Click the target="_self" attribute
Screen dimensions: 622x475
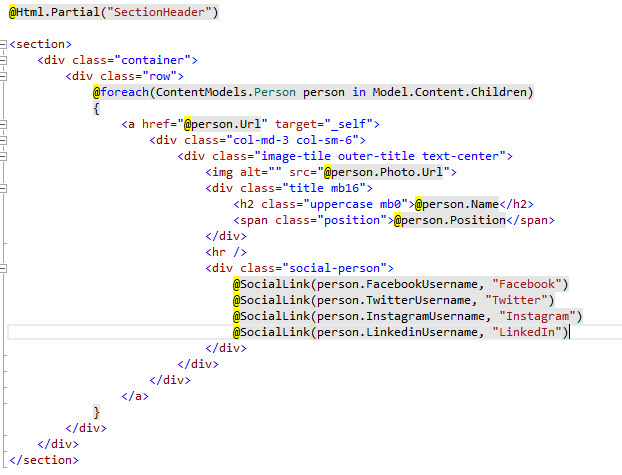pos(324,124)
